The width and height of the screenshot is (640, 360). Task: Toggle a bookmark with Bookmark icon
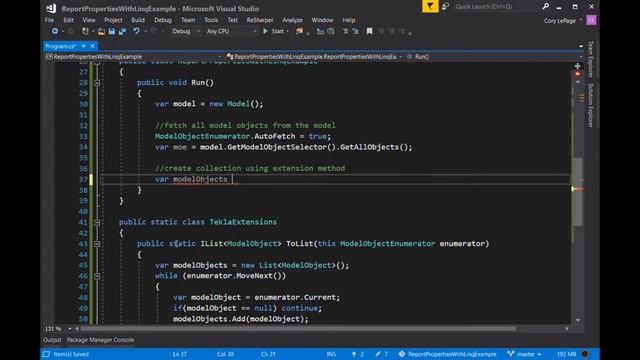(369, 31)
